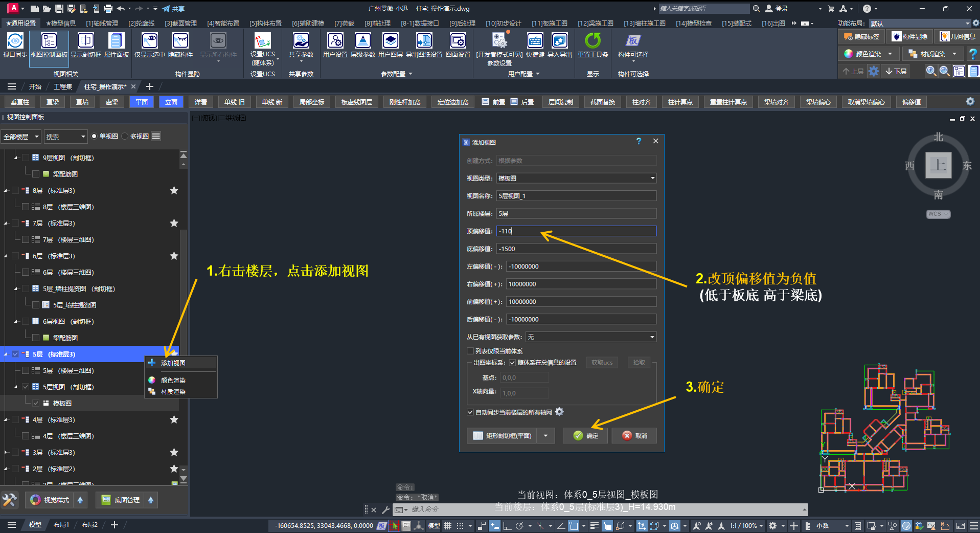980x533 pixels.
Task: Click the 视口同步 viewport sync icon
Action: (15, 41)
